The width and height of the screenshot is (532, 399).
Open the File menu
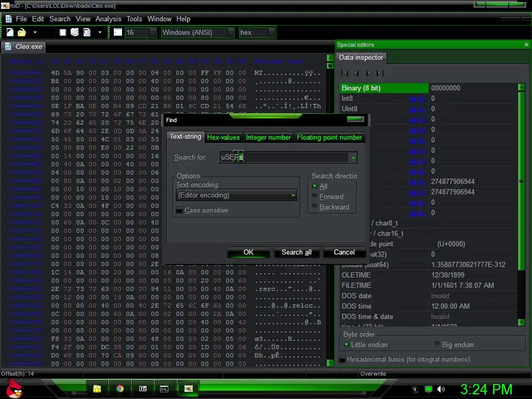[21, 19]
